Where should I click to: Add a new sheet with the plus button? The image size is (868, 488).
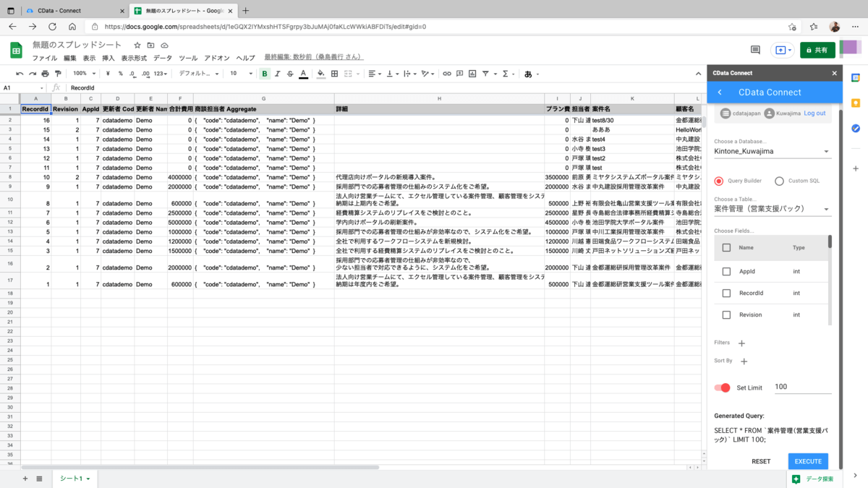[x=25, y=479]
